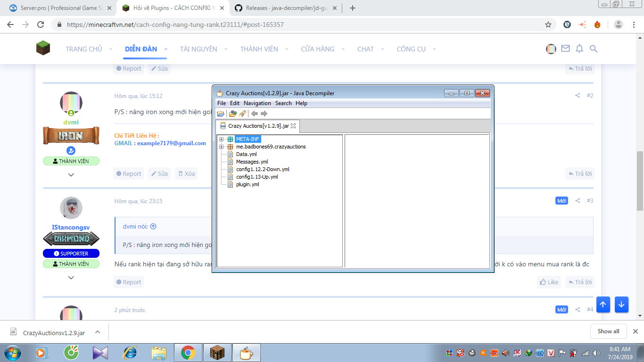Expand the TÀI NGUYÊN dropdown arrow
Viewport: 644px width, 362px height.
click(x=226, y=49)
